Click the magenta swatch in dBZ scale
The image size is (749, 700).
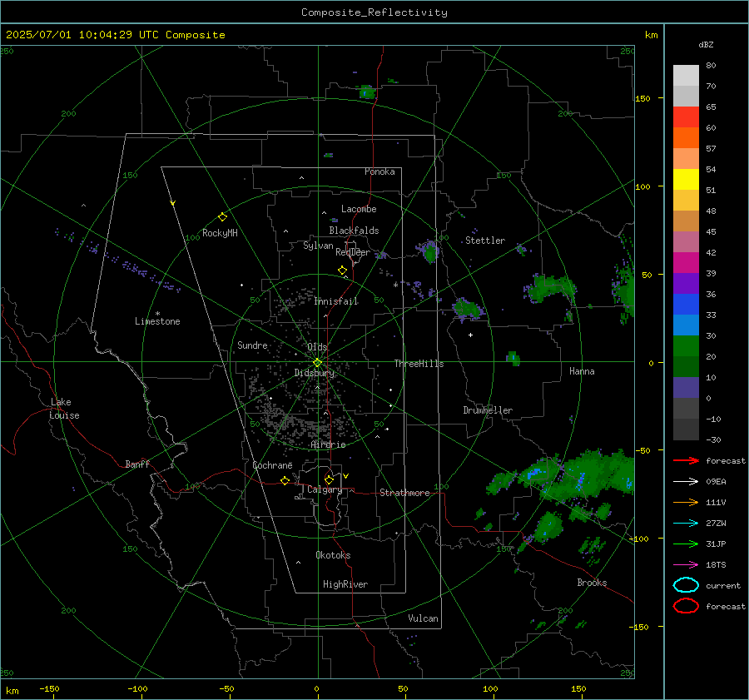click(686, 263)
